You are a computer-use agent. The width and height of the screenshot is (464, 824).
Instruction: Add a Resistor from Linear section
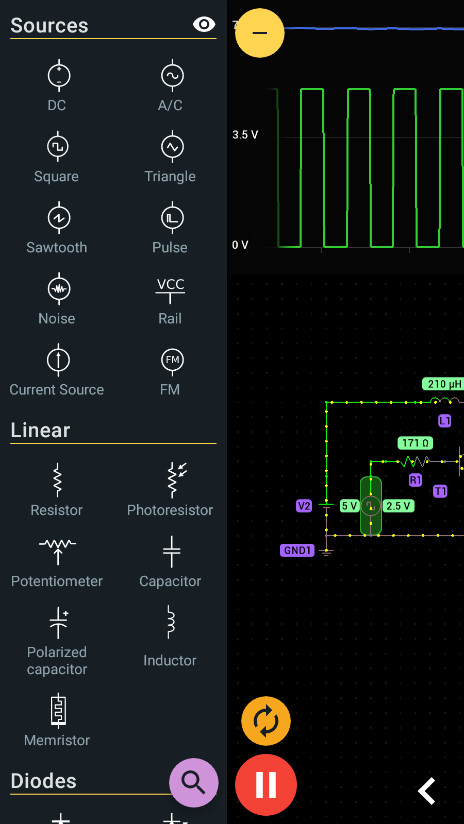57,490
